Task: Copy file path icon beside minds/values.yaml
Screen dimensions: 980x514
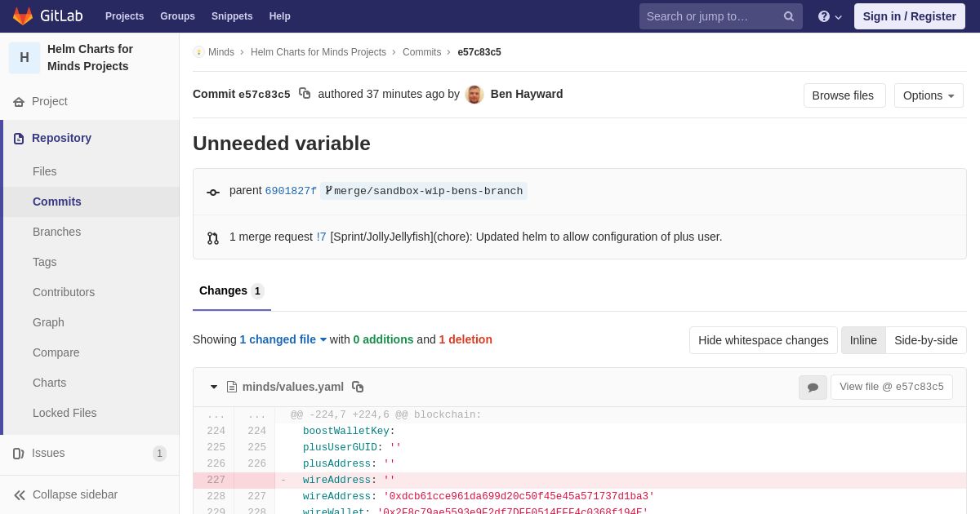Action: click(x=358, y=387)
